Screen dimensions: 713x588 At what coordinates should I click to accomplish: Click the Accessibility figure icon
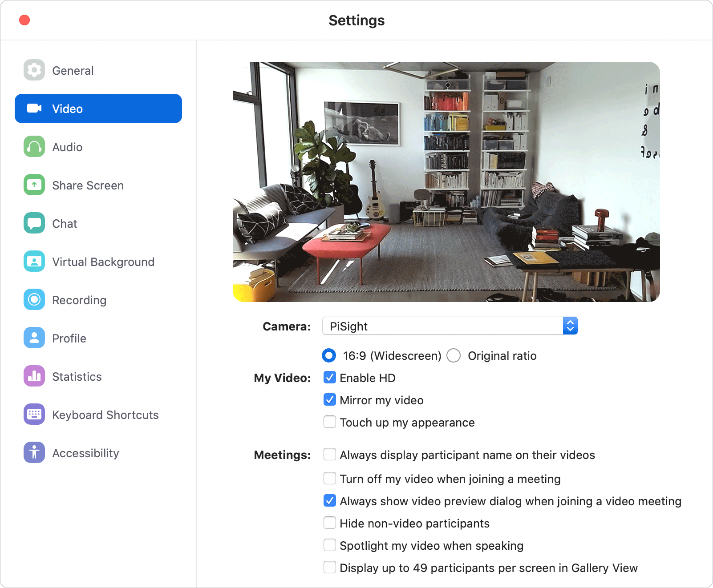[34, 453]
